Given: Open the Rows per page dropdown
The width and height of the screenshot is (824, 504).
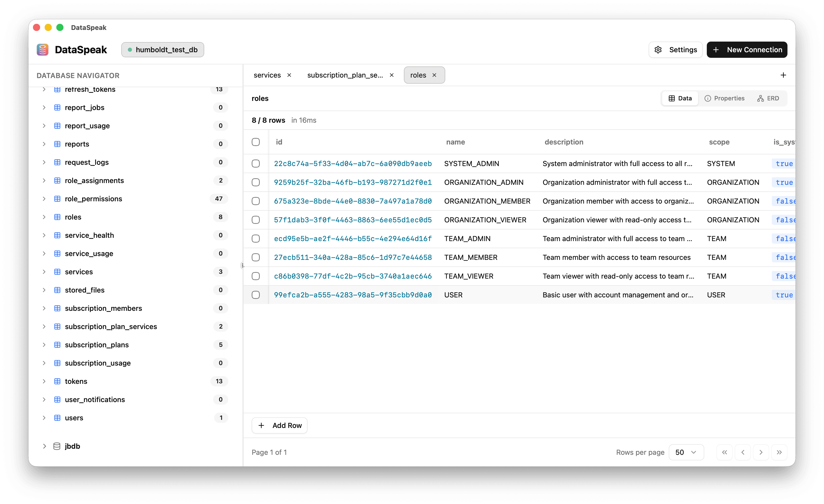Looking at the screenshot, I should (x=686, y=452).
